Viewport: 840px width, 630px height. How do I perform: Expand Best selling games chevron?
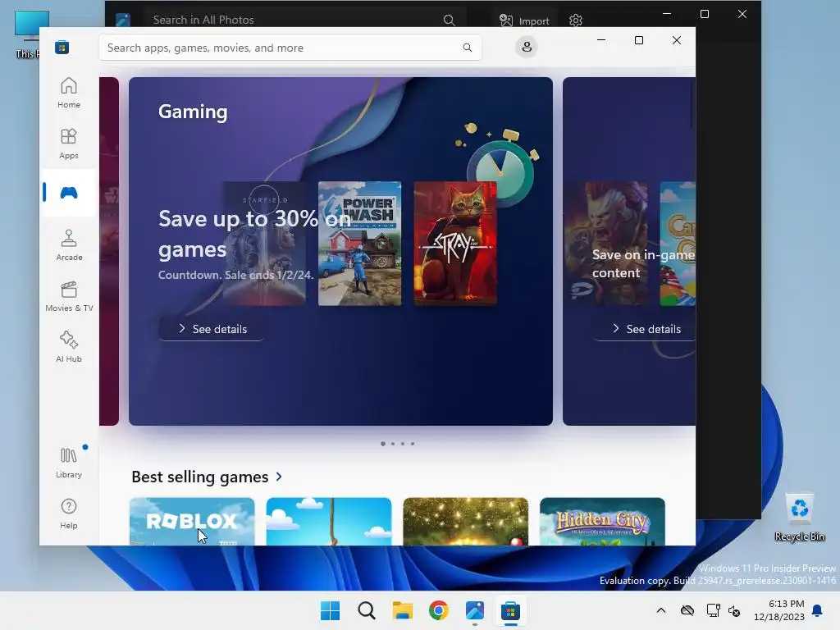279,477
